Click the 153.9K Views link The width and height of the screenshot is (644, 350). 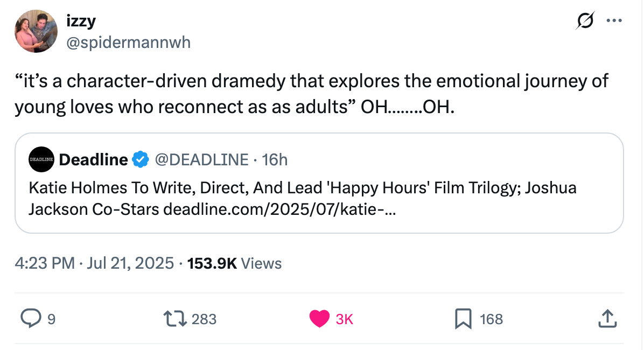(x=235, y=263)
